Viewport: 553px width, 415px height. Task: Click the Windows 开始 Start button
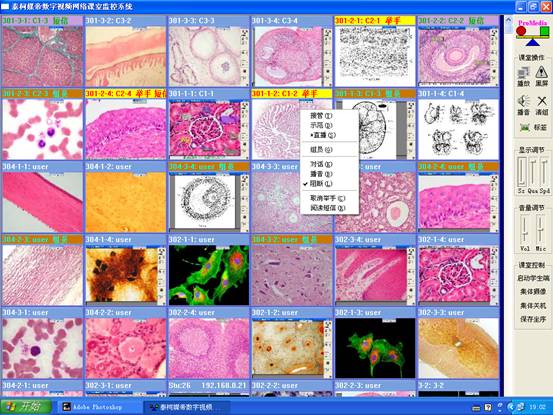(26, 407)
